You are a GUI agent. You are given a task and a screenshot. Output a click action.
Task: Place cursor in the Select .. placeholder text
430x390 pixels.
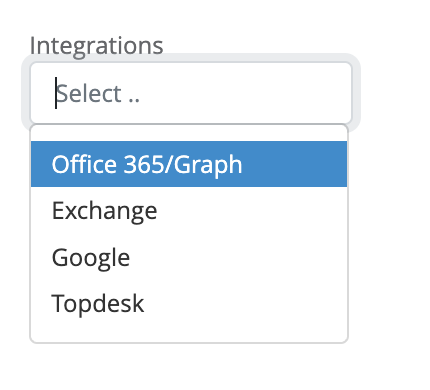point(98,94)
